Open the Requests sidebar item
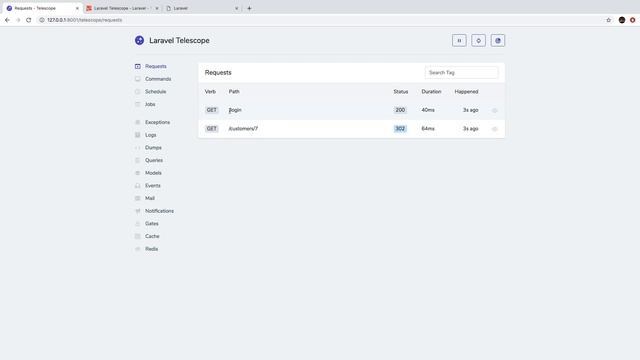The image size is (640, 360). coord(156,66)
